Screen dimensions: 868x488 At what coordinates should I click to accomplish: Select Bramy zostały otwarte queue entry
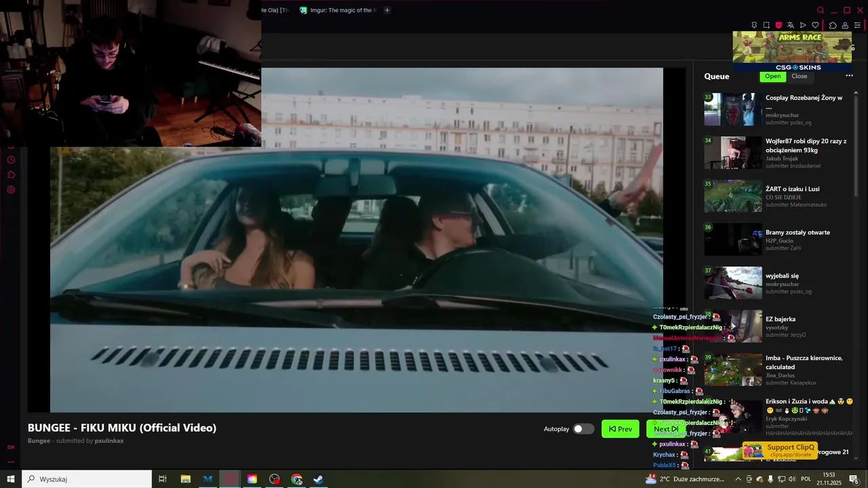(777, 240)
